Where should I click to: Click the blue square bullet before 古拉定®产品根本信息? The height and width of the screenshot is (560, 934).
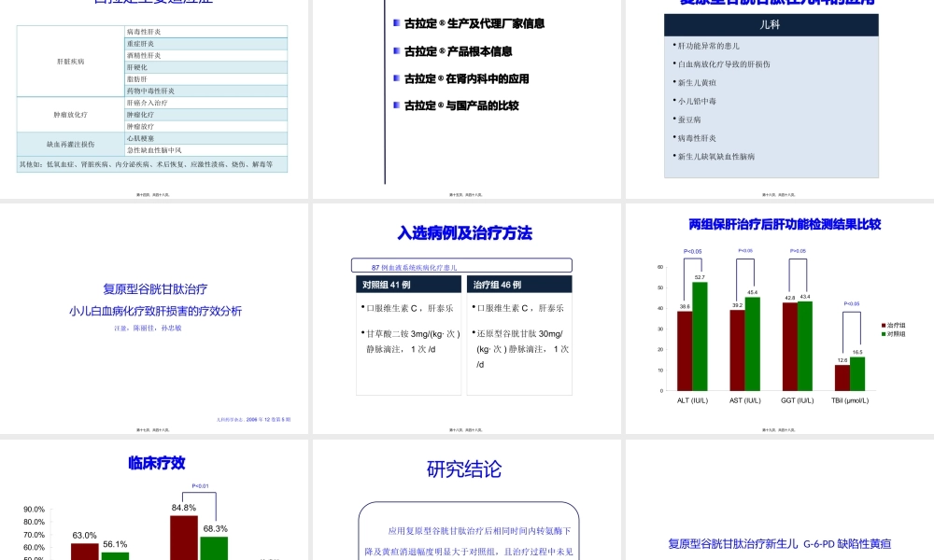coord(396,50)
